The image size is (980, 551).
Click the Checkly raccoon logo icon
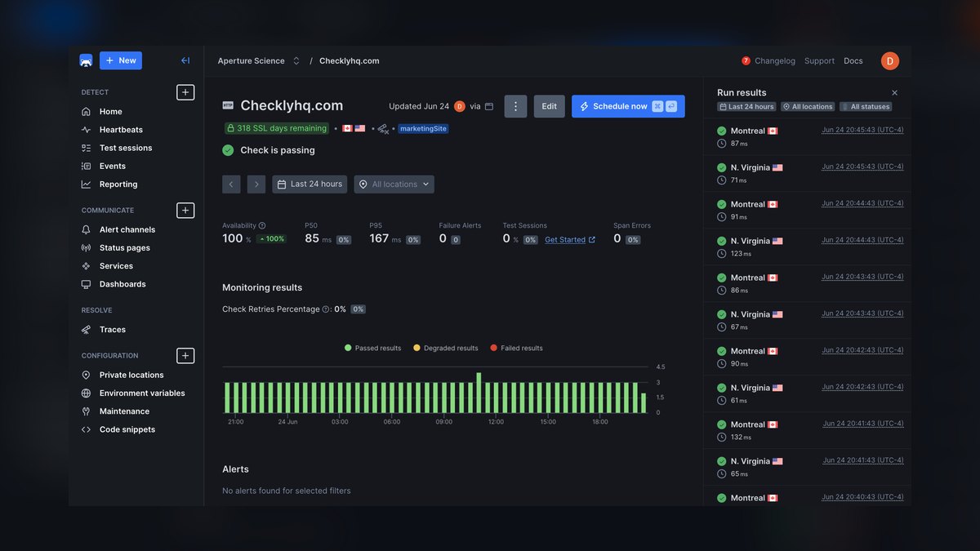point(86,60)
